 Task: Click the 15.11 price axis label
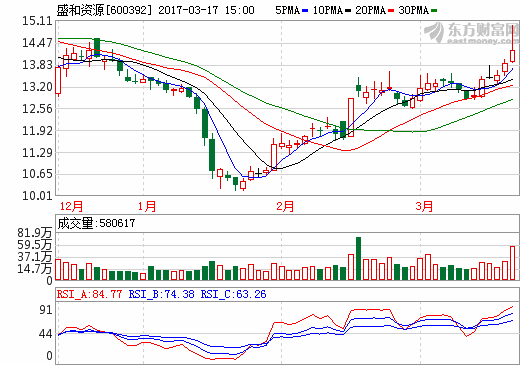point(37,21)
